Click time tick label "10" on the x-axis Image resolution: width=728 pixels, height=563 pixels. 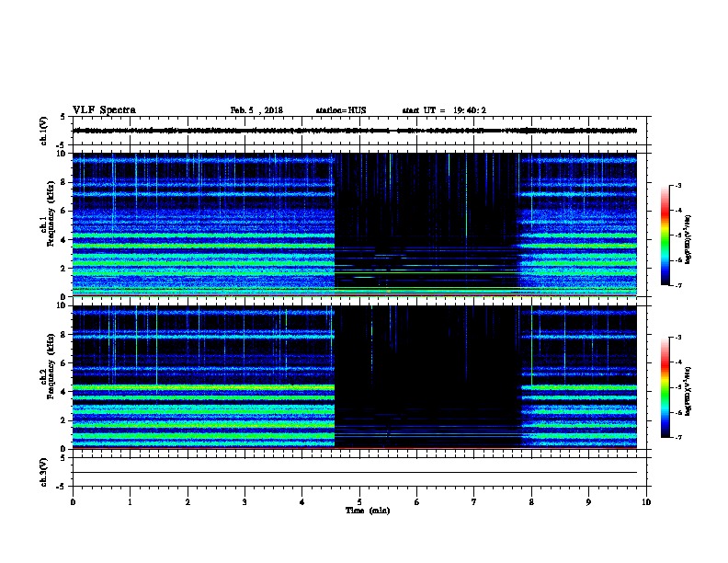[646, 502]
